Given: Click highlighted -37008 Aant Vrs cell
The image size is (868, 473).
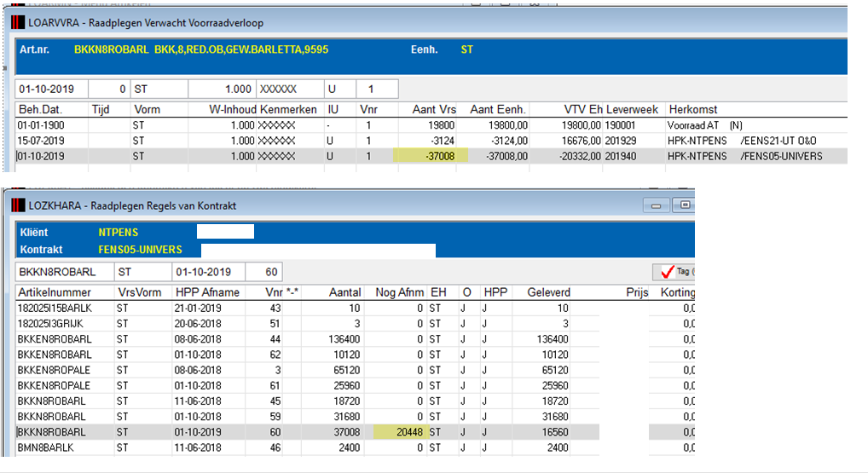Looking at the screenshot, I should pyautogui.click(x=430, y=156).
